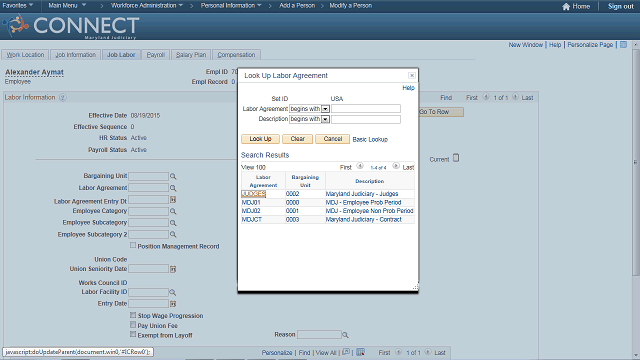Click the Description search text field

click(x=366, y=119)
